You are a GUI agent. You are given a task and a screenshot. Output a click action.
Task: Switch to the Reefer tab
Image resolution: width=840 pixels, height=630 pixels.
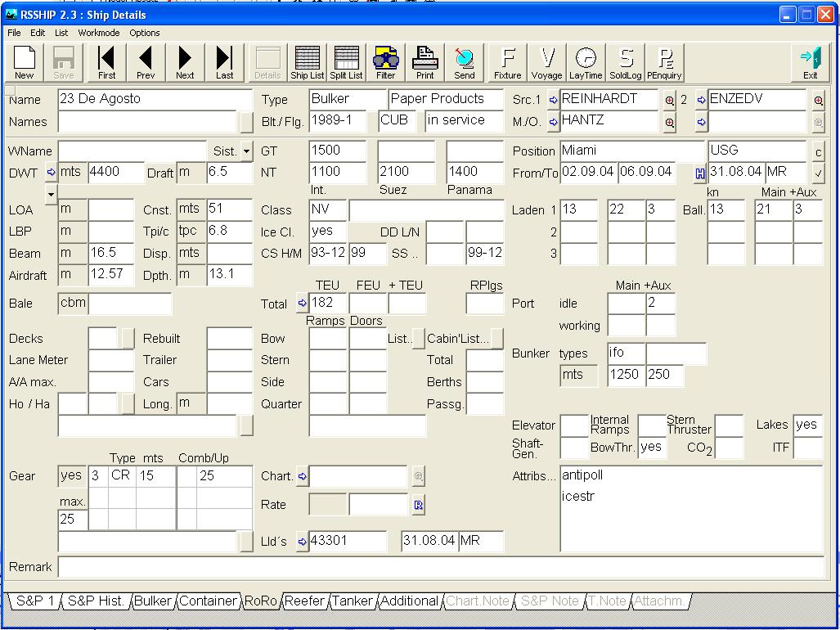(x=304, y=601)
